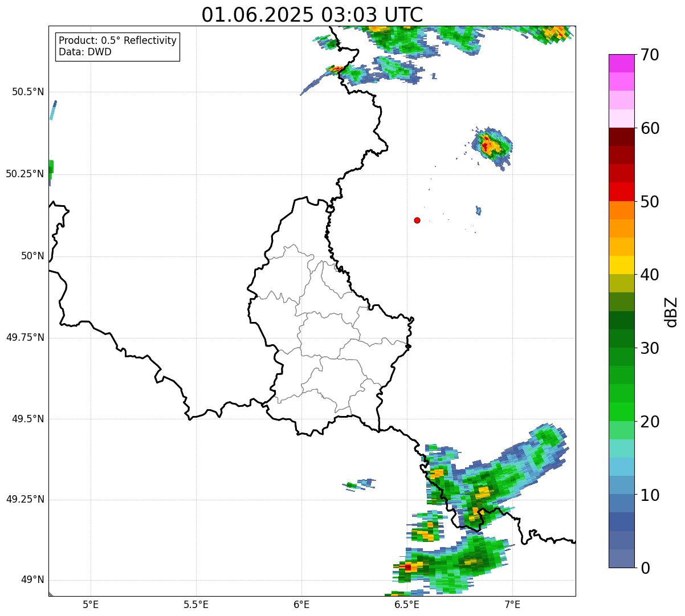
Task: Click the 5.5°E longitude label
Action: (196, 604)
